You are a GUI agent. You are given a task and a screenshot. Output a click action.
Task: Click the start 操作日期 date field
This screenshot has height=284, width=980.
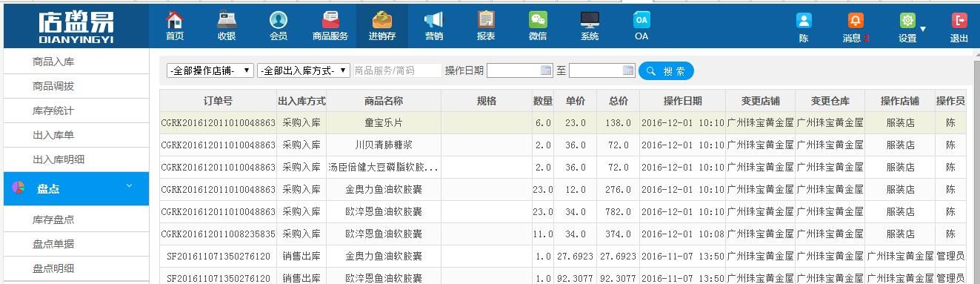coord(520,70)
